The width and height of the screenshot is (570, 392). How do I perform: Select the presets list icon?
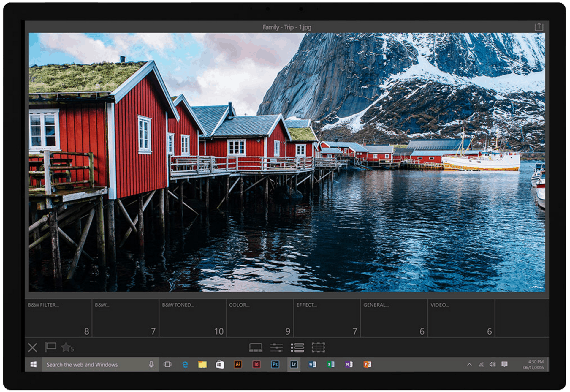point(297,347)
